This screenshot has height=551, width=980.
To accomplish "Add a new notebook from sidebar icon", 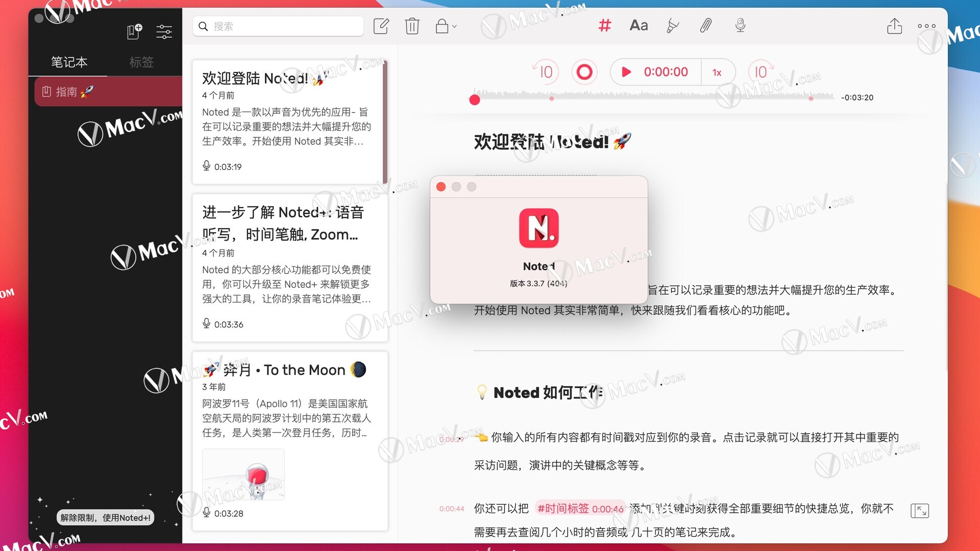I will pos(134,32).
